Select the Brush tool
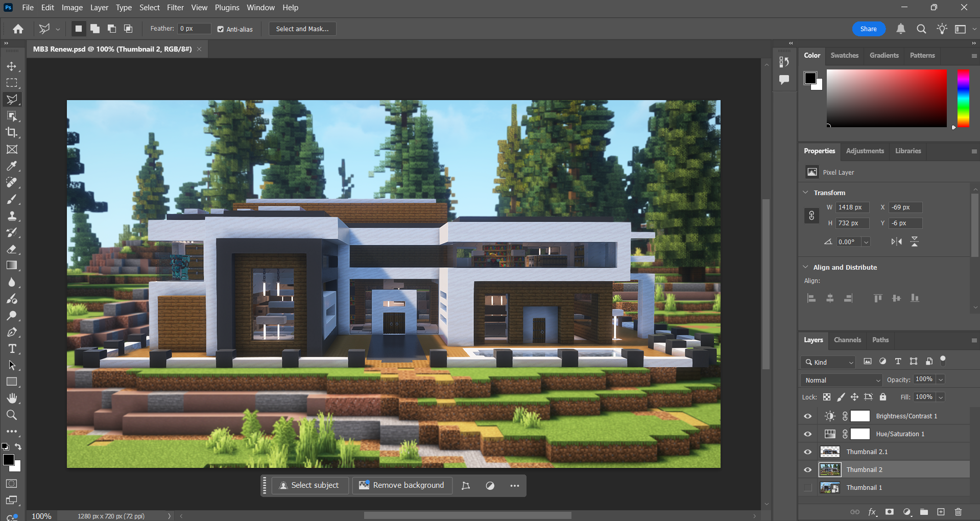Viewport: 980px width, 521px height. click(12, 199)
